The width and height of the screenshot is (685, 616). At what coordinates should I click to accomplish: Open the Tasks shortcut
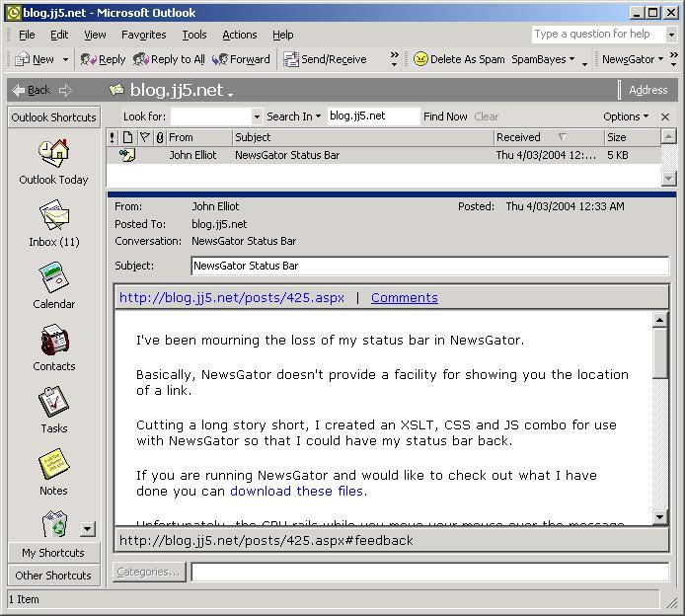pos(53,410)
